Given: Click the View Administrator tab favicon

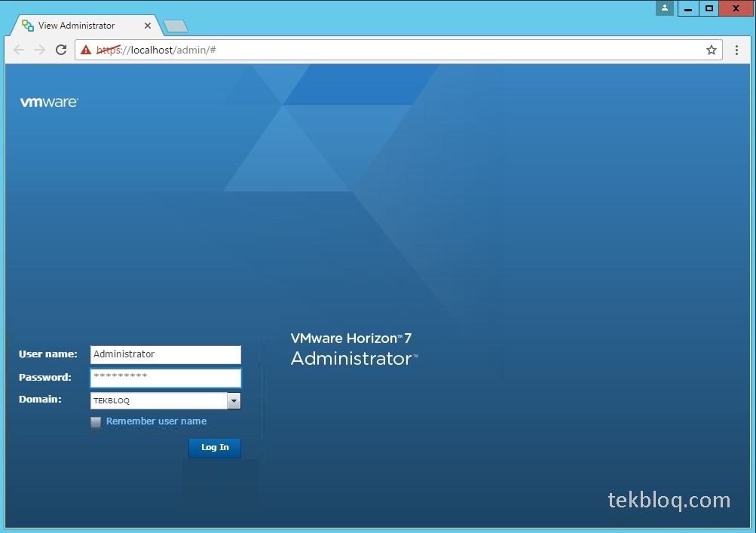Looking at the screenshot, I should (x=27, y=26).
